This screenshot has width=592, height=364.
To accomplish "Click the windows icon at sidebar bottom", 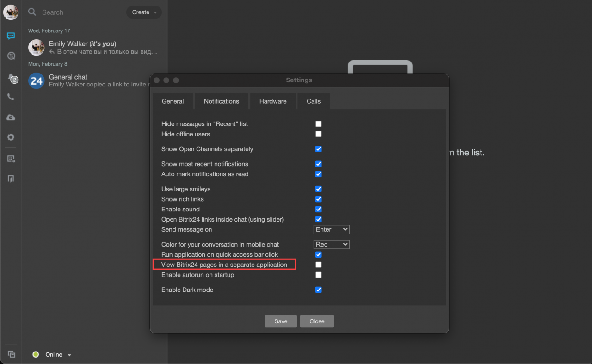I will coord(12,354).
